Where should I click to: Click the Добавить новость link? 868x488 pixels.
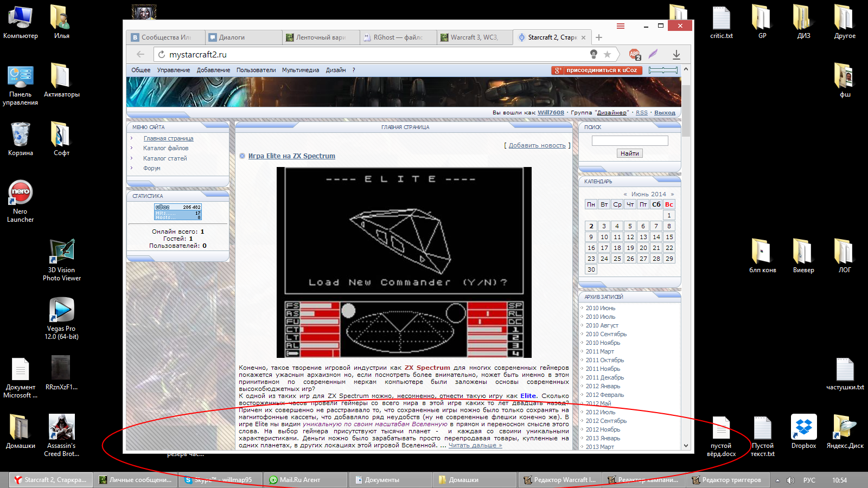click(x=537, y=145)
